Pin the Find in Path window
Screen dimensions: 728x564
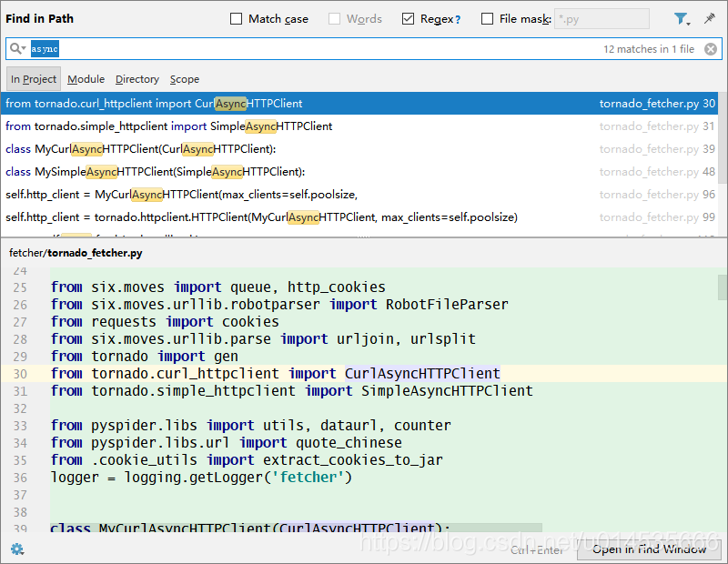710,18
